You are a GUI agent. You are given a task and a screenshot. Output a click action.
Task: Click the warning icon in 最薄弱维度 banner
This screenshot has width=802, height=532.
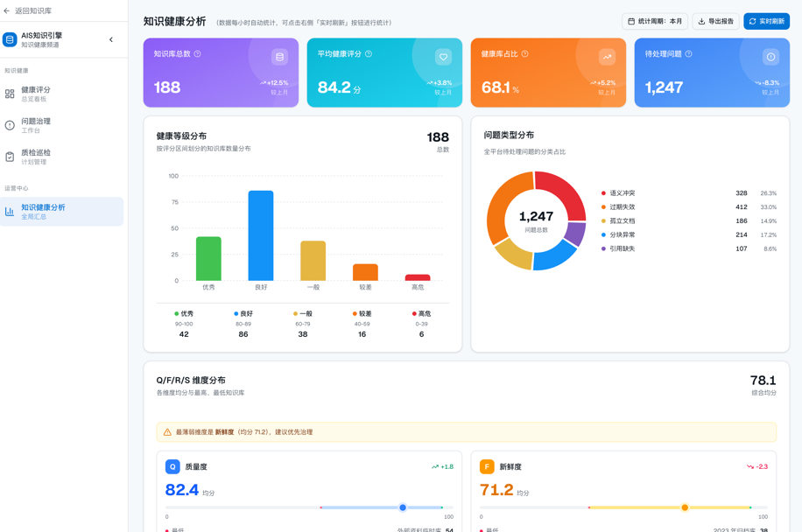[x=167, y=432]
